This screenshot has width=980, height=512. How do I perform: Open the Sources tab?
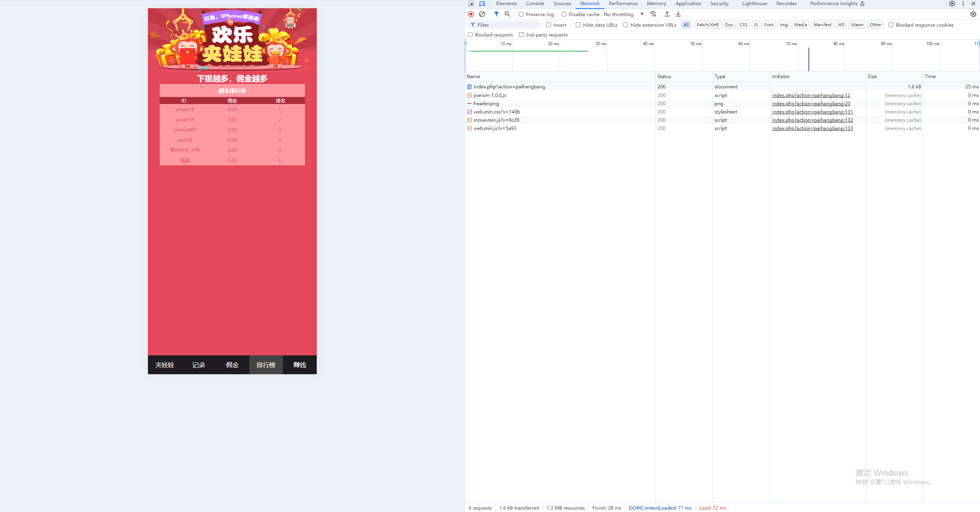coord(562,4)
